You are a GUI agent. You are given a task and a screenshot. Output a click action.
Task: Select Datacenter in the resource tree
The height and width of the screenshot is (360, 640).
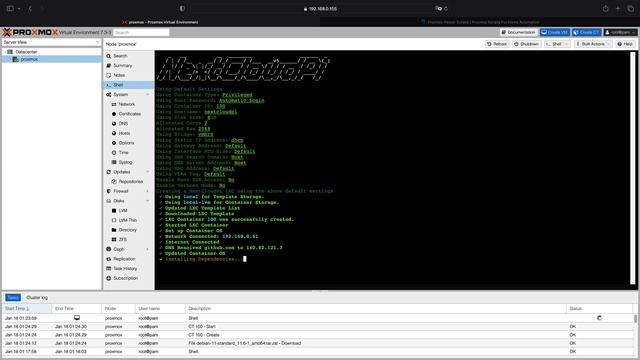click(x=26, y=52)
